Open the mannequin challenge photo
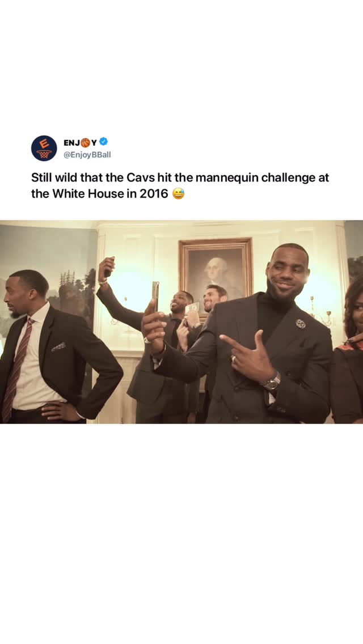This screenshot has height=644, width=363. click(181, 322)
